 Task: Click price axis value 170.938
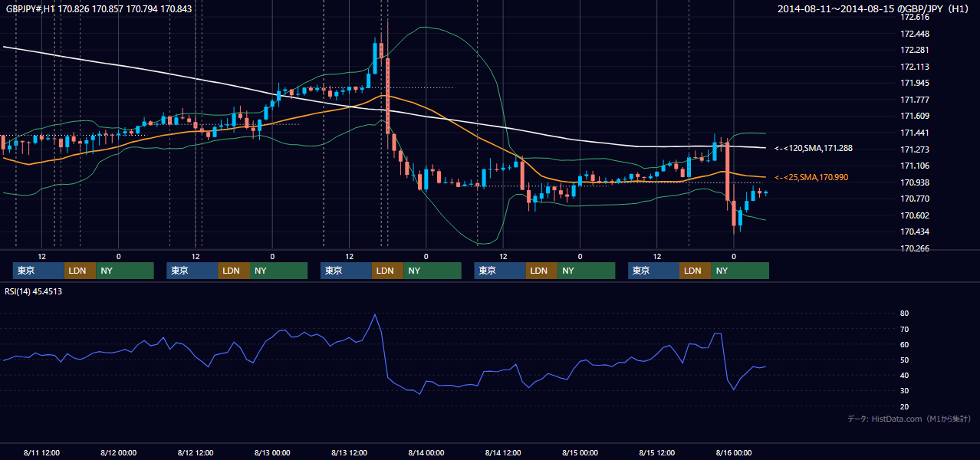[x=914, y=182]
